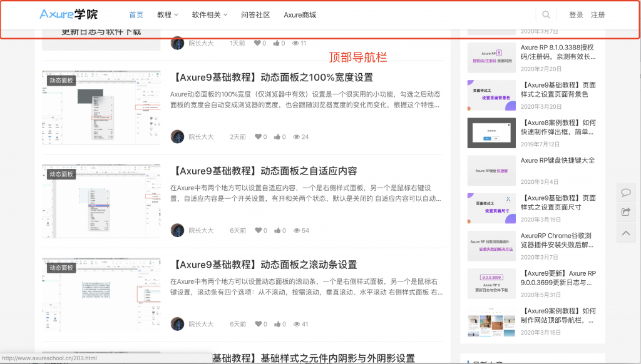
Task: Thumbs-up the 自适应内容 article
Action: 277,231
